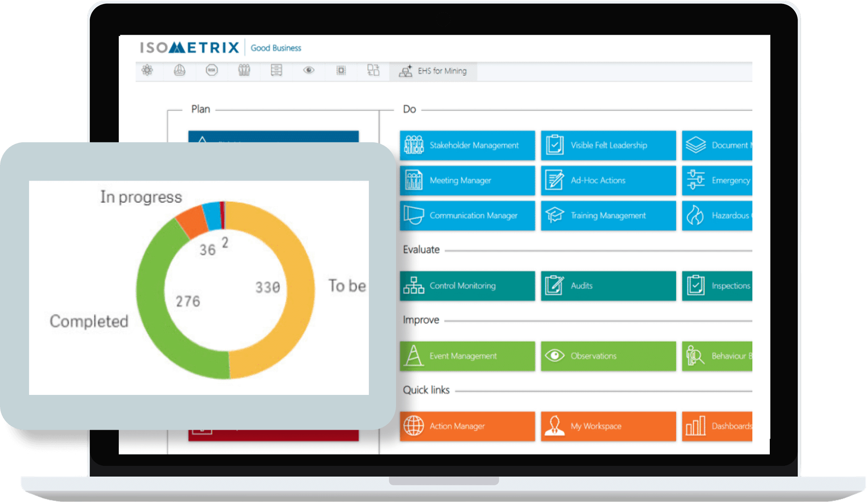868x502 pixels.
Task: Open My Workspace quick link
Action: 608,426
